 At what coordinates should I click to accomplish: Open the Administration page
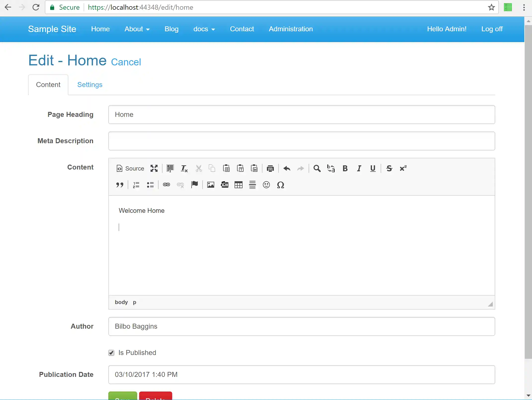pos(290,29)
